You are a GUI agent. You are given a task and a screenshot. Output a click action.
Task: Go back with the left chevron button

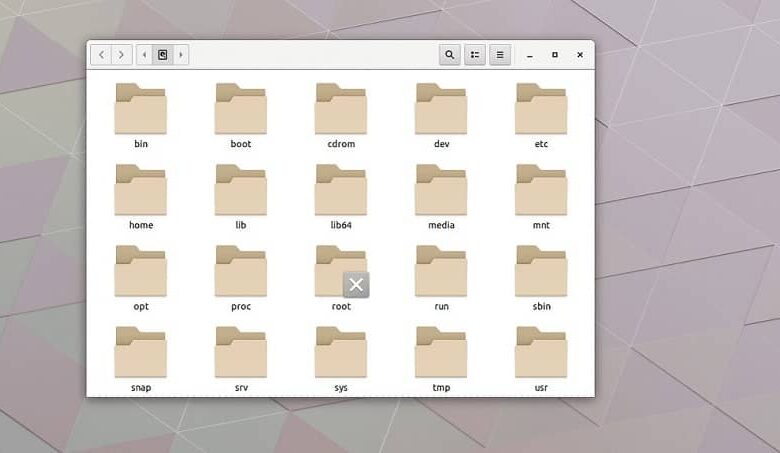101,55
